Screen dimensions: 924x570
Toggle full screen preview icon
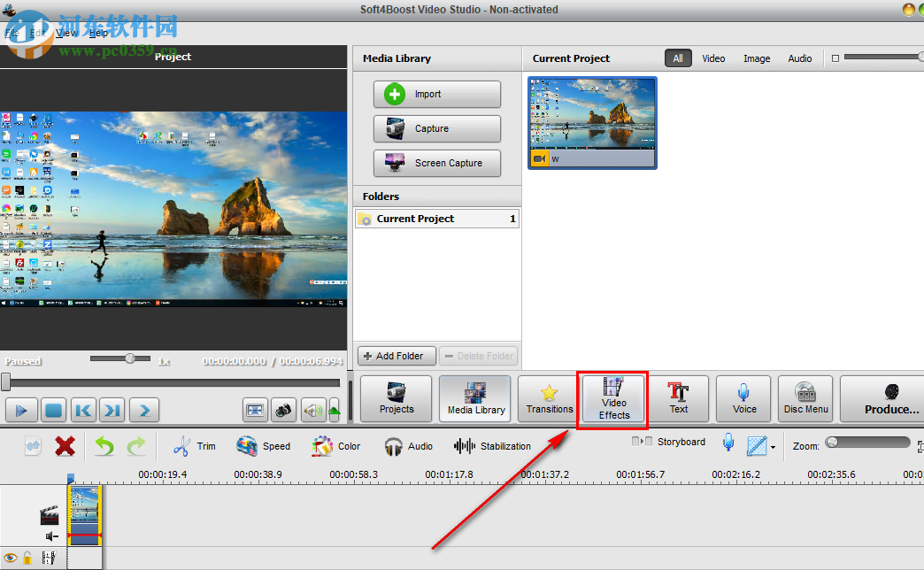point(255,411)
